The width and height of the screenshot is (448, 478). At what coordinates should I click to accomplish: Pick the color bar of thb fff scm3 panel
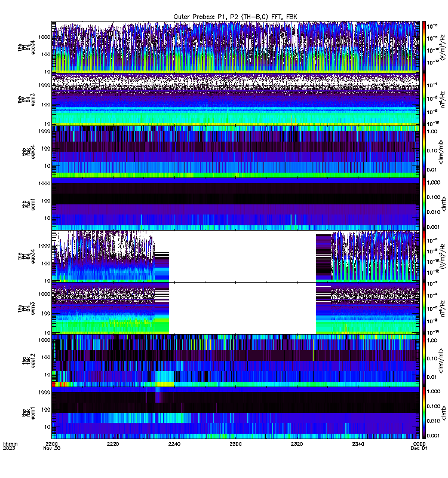[424, 99]
